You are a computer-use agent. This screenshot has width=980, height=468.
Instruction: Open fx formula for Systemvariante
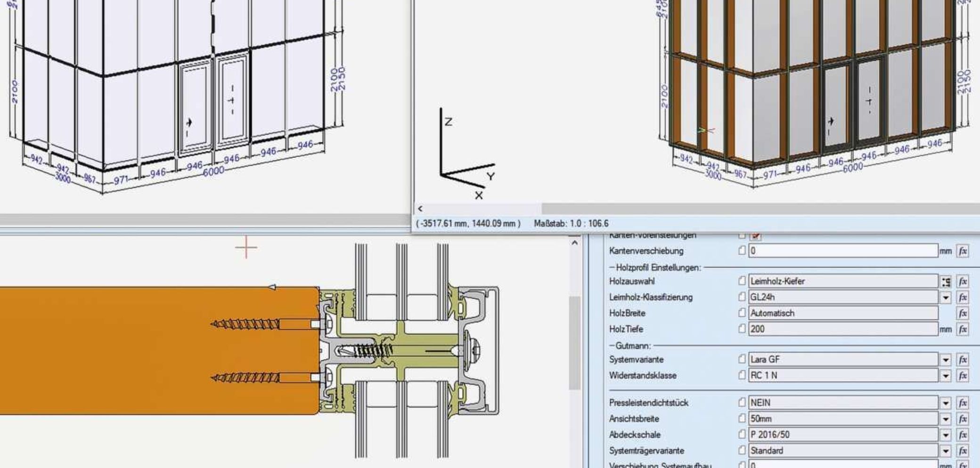(x=963, y=360)
